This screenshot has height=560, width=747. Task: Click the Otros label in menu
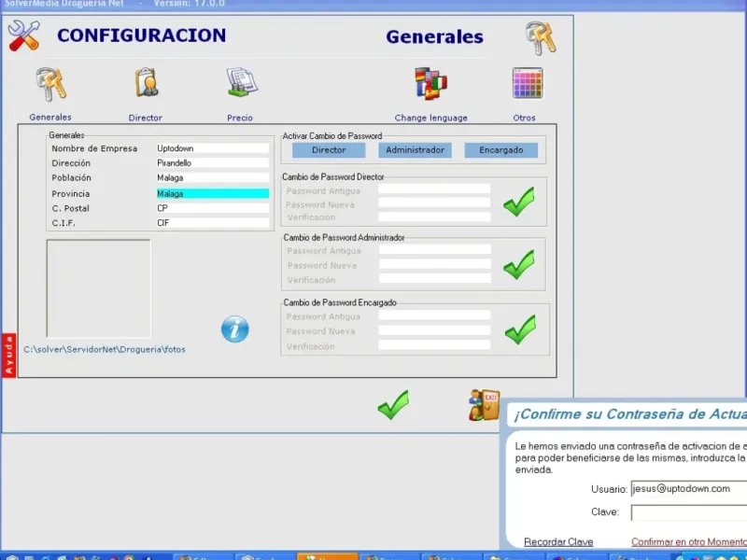click(524, 118)
